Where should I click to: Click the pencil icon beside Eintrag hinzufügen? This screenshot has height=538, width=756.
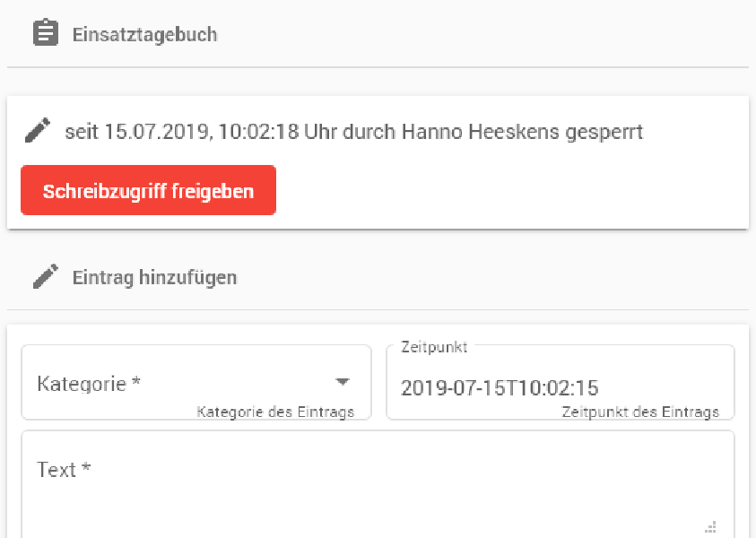(45, 276)
